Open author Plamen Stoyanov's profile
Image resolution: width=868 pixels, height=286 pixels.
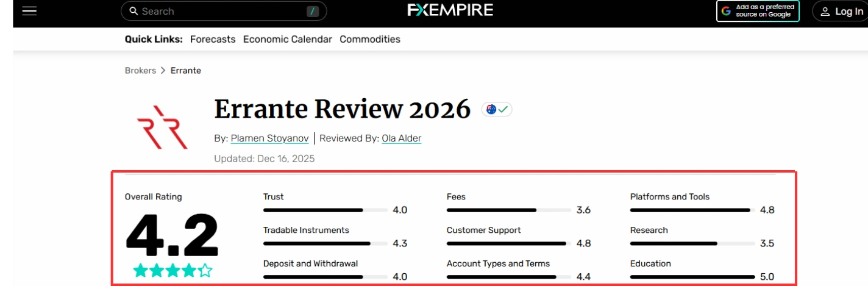coord(269,138)
